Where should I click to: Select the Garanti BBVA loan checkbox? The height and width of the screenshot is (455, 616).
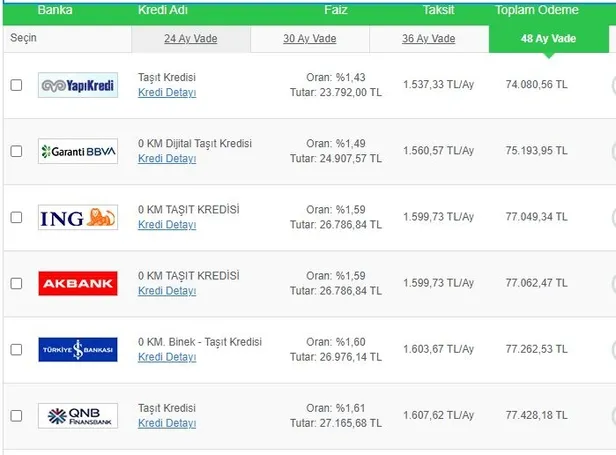click(x=16, y=151)
